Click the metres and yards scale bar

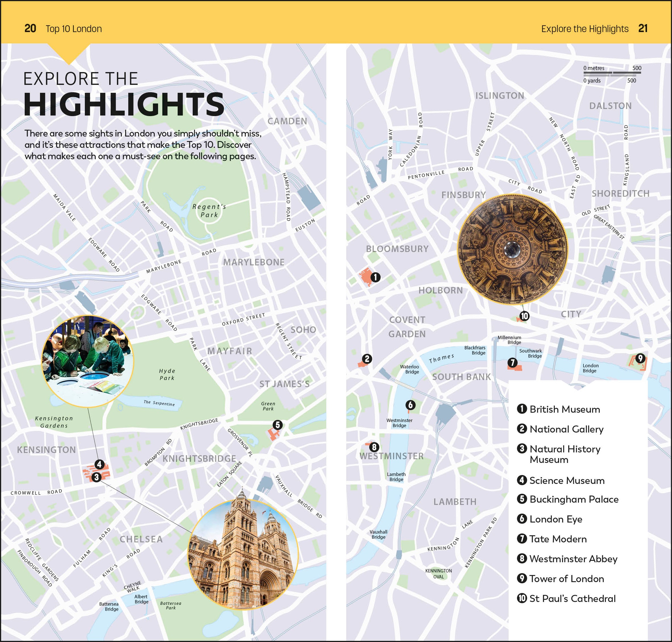[612, 74]
